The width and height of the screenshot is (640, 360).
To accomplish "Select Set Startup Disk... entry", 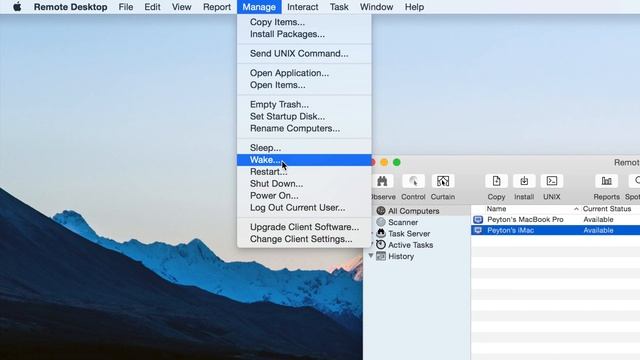I will pos(304,116).
